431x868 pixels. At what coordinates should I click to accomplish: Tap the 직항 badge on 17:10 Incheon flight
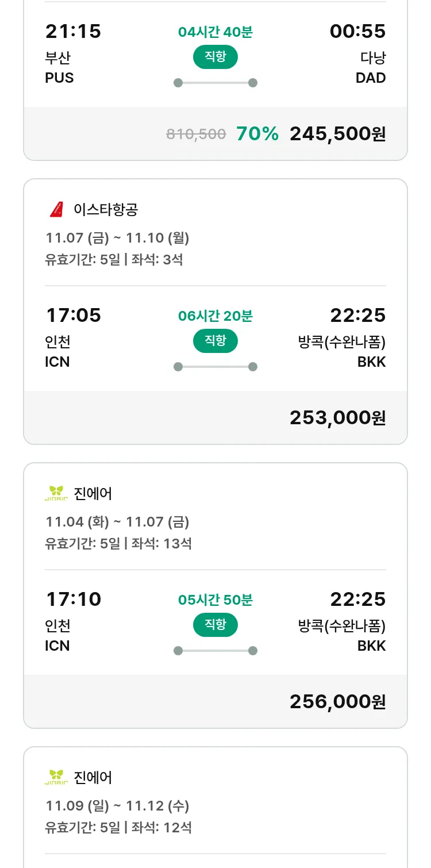(x=215, y=625)
